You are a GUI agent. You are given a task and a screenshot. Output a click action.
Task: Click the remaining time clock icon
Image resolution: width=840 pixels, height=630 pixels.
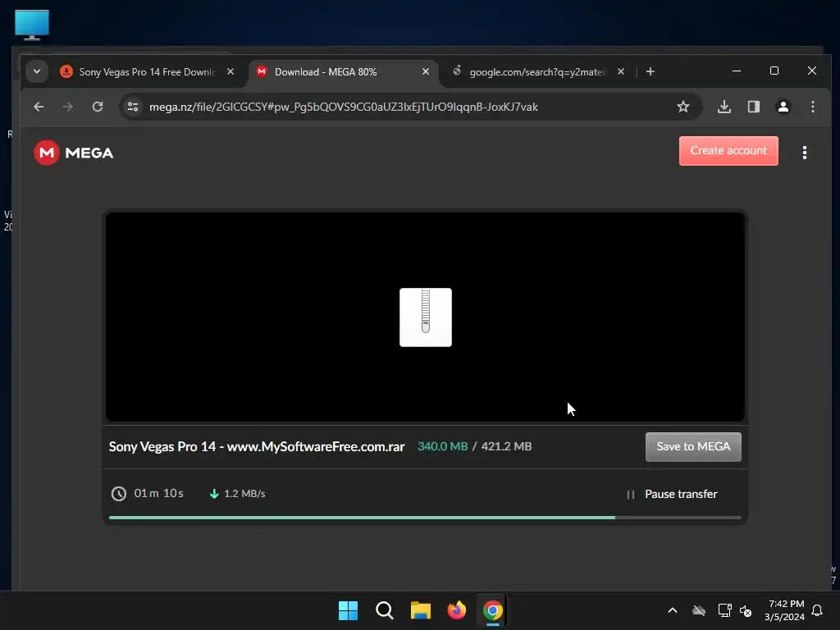click(x=118, y=493)
